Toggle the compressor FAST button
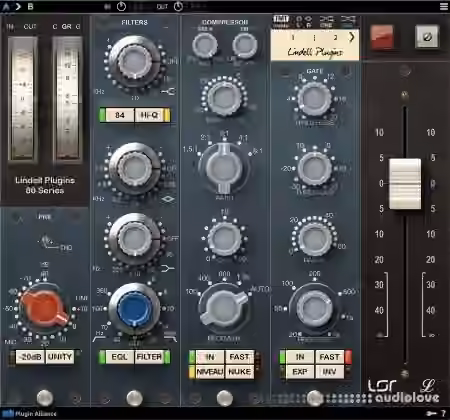This screenshot has height=420, width=450. click(x=240, y=357)
